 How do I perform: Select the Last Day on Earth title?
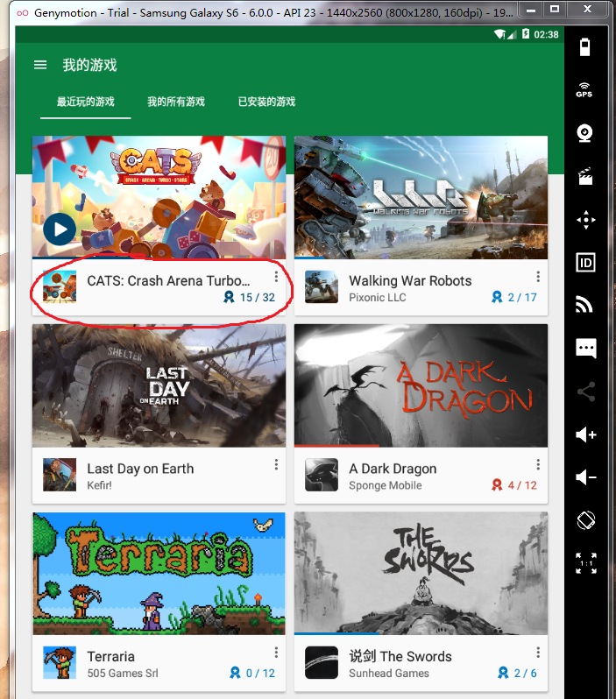(x=140, y=469)
